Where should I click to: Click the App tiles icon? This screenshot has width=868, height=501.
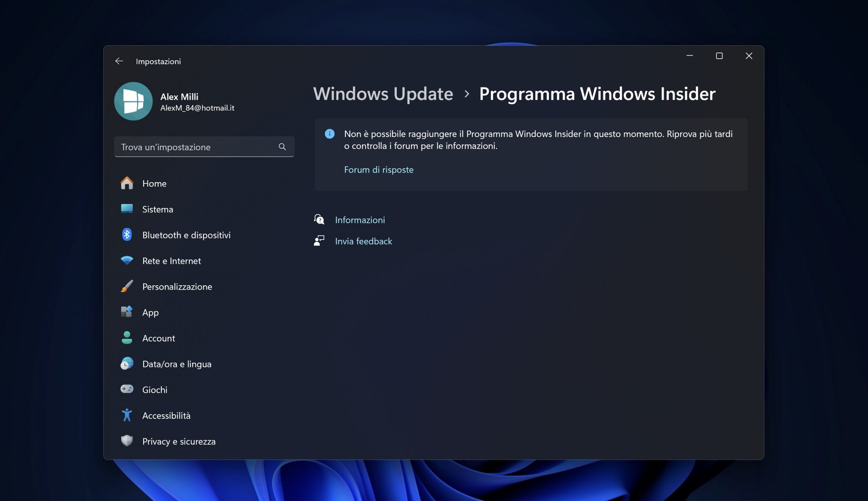click(x=127, y=312)
